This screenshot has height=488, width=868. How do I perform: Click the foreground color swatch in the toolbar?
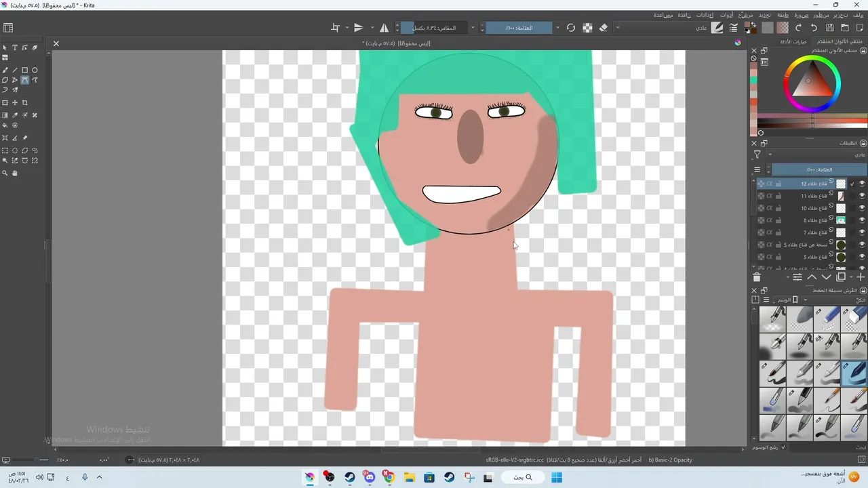click(x=749, y=26)
